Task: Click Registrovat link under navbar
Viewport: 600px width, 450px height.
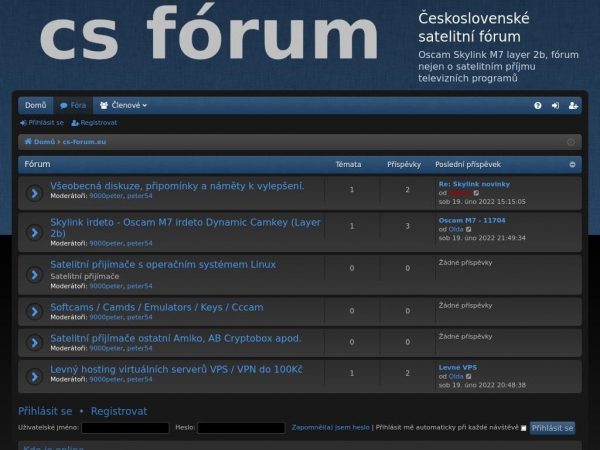Action: click(94, 123)
